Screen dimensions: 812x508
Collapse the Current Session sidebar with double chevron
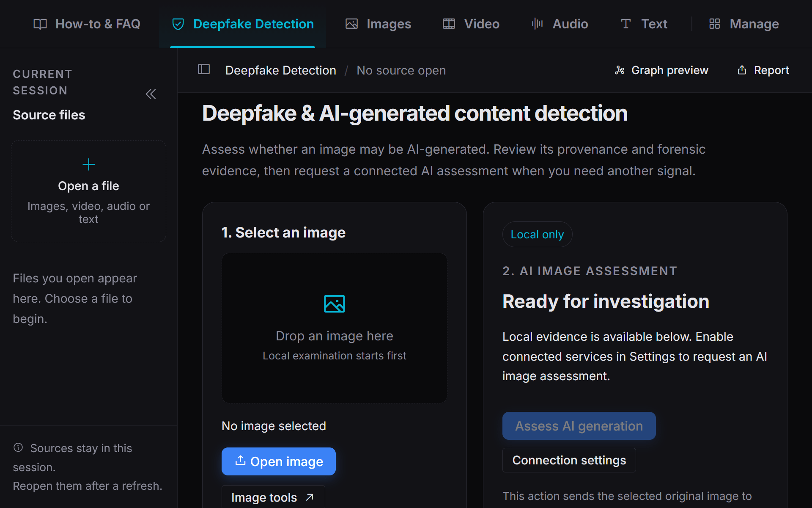click(151, 94)
